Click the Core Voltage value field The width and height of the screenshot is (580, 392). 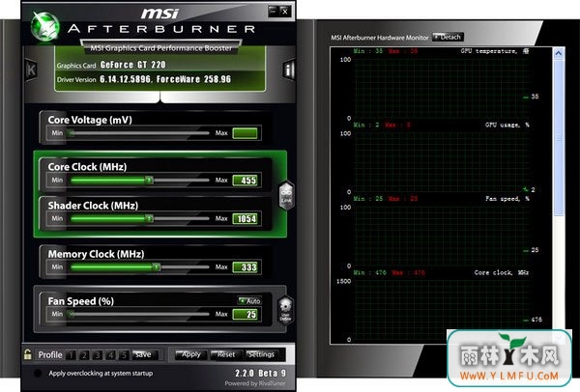[x=245, y=133]
